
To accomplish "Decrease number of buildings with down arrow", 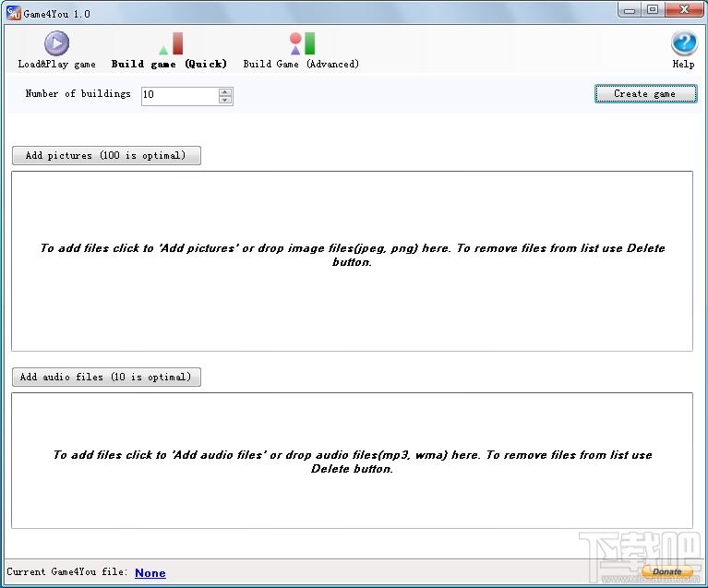I will tap(225, 100).
